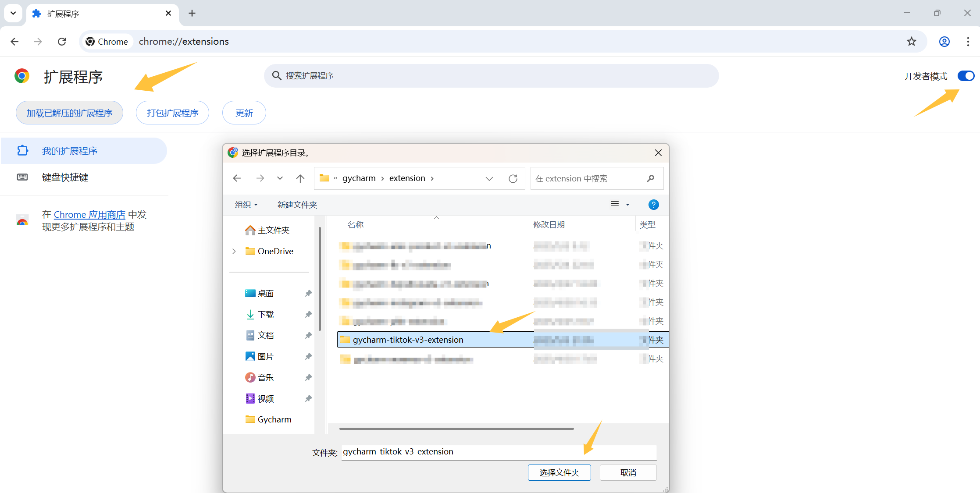The width and height of the screenshot is (980, 493).
Task: Open file dialog help icon
Action: [x=653, y=205]
